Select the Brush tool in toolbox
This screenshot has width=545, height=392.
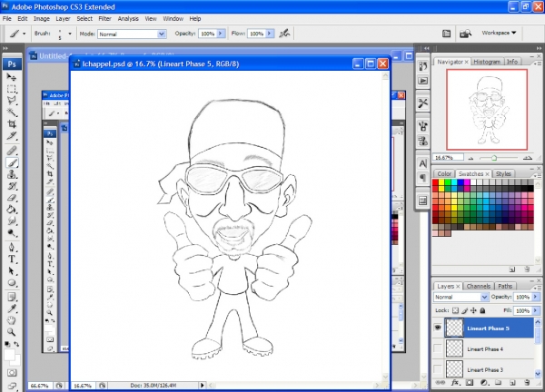(12, 162)
